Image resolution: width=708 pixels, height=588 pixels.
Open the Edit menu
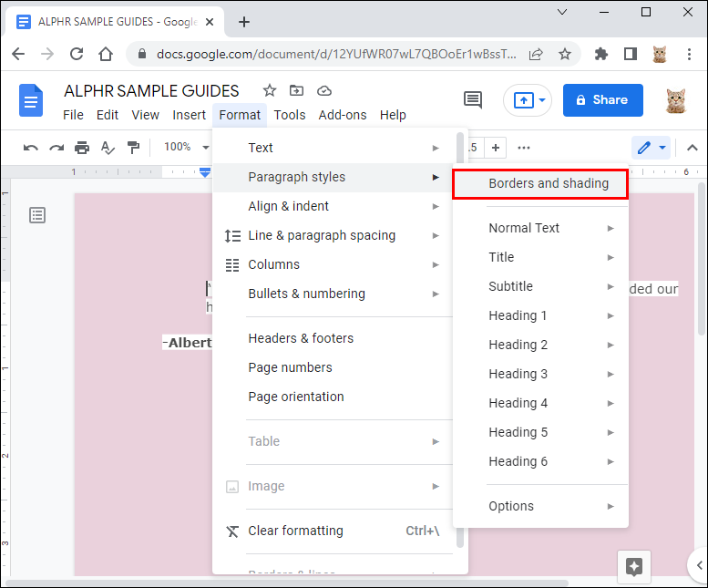point(107,115)
